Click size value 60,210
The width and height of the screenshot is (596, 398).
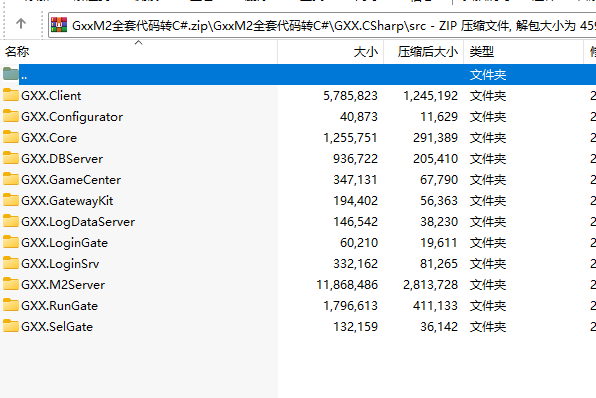click(359, 243)
